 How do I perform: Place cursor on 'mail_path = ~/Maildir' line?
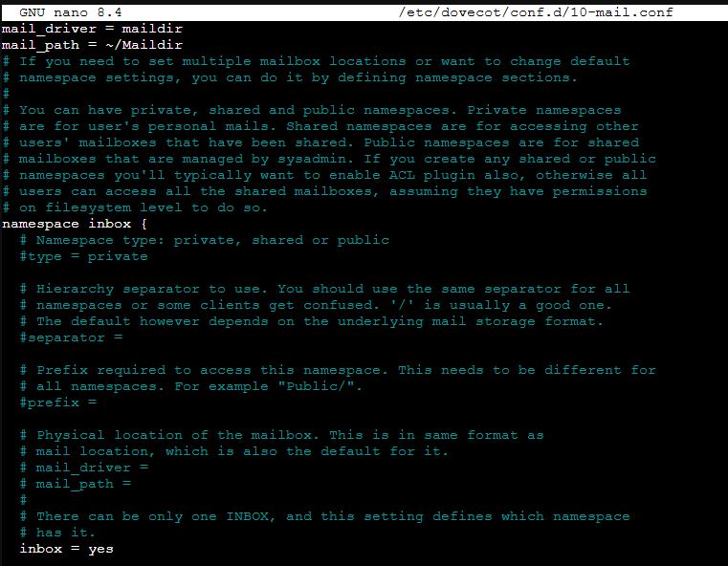pyautogui.click(x=92, y=45)
